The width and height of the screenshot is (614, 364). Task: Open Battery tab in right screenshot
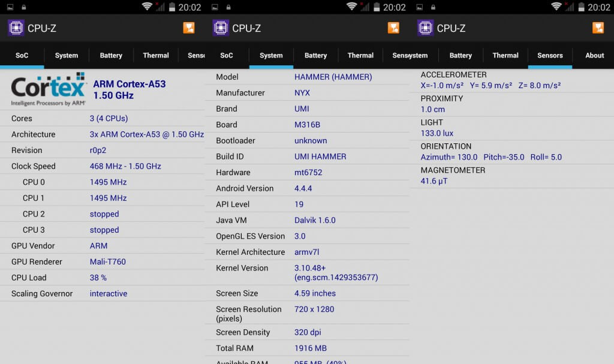(x=460, y=55)
